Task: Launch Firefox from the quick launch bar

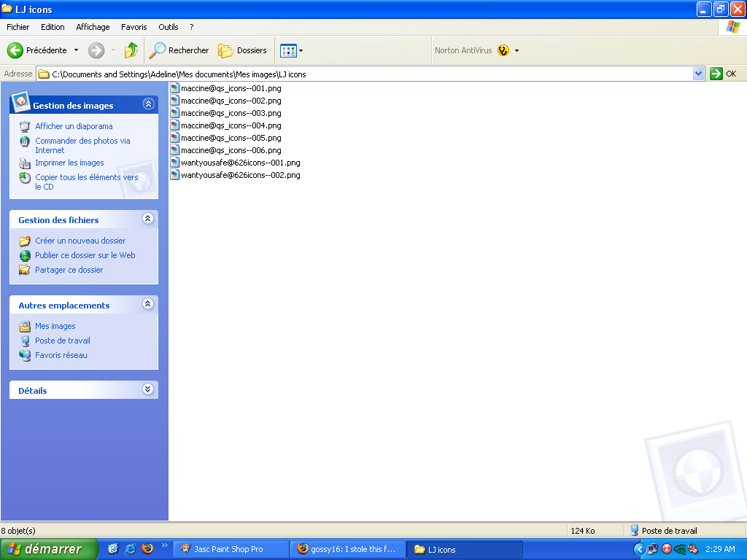Action: 148,549
